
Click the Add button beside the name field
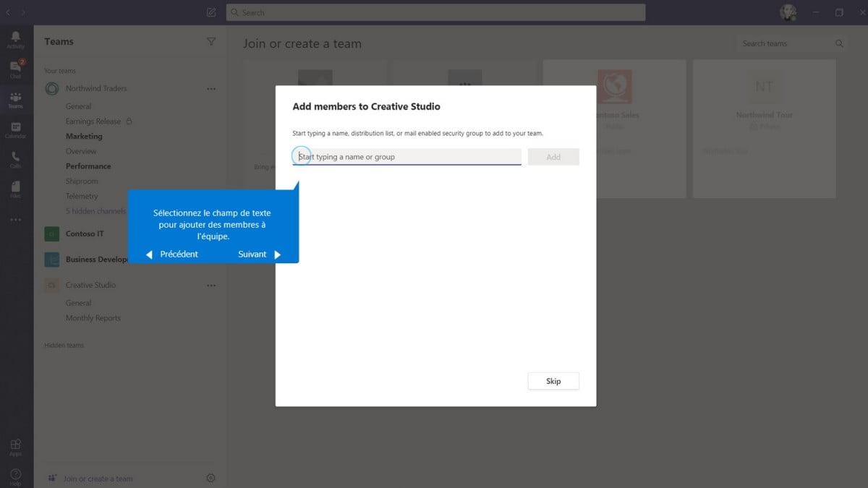[x=553, y=157]
